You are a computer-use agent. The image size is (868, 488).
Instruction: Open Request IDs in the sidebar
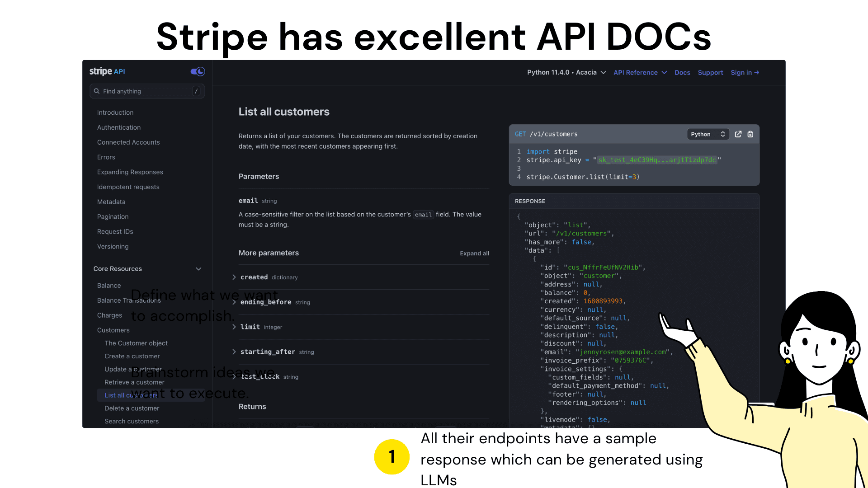point(115,232)
